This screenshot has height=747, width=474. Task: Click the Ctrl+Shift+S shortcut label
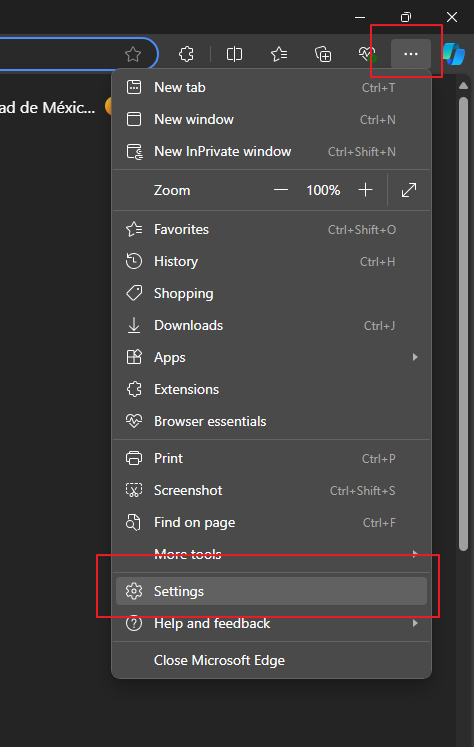coord(363,491)
